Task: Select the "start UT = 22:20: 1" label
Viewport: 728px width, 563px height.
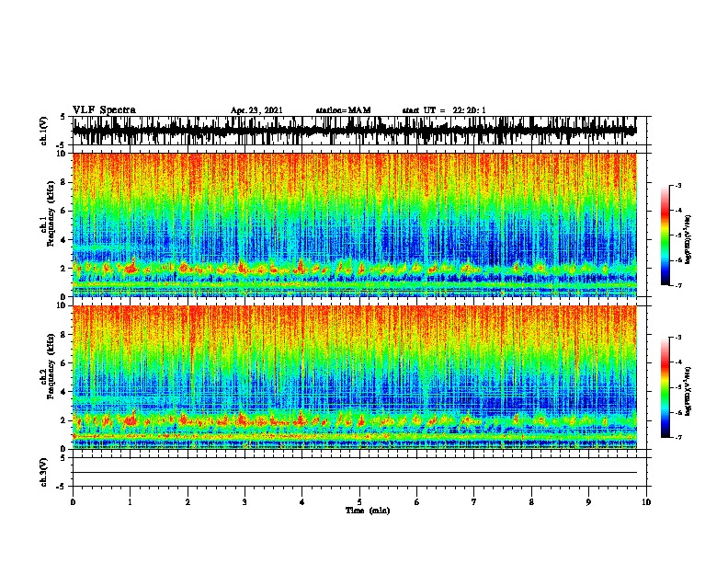Action: pyautogui.click(x=444, y=110)
